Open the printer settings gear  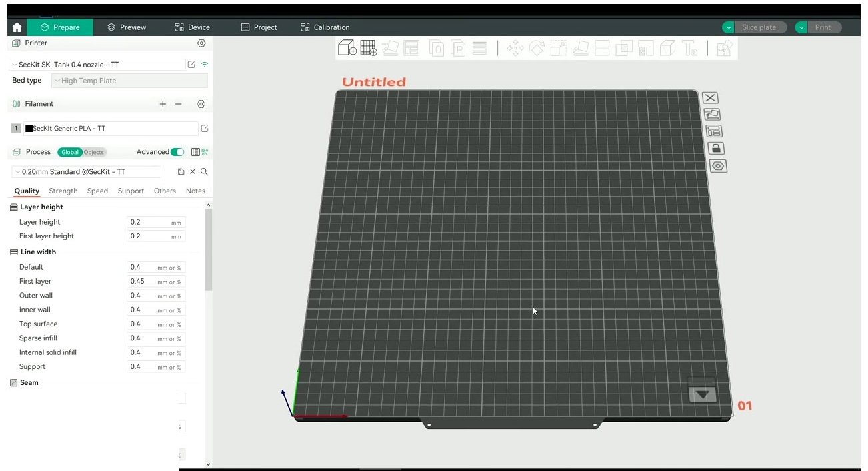[x=201, y=43]
